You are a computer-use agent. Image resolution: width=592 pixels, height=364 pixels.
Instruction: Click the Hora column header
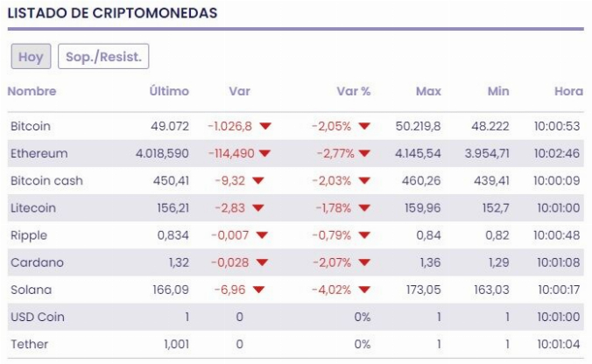pos(567,91)
